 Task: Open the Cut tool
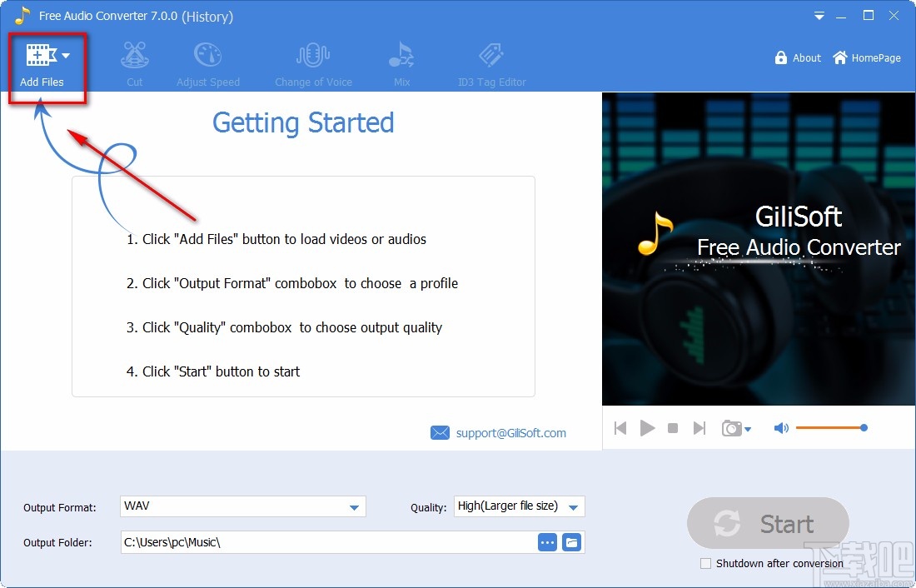coord(134,66)
